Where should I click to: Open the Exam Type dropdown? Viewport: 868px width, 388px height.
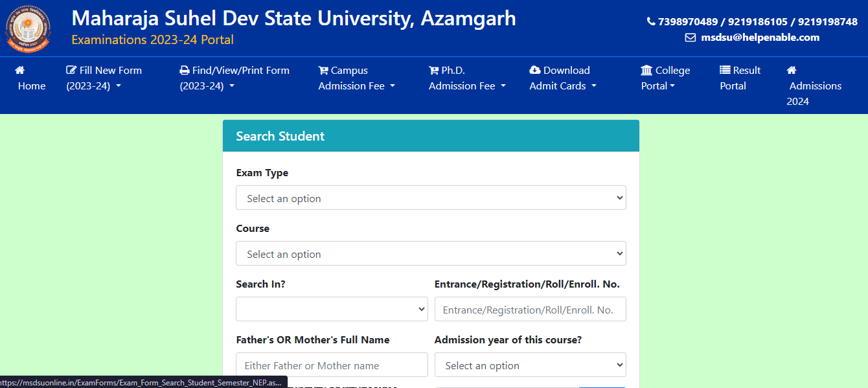(431, 198)
